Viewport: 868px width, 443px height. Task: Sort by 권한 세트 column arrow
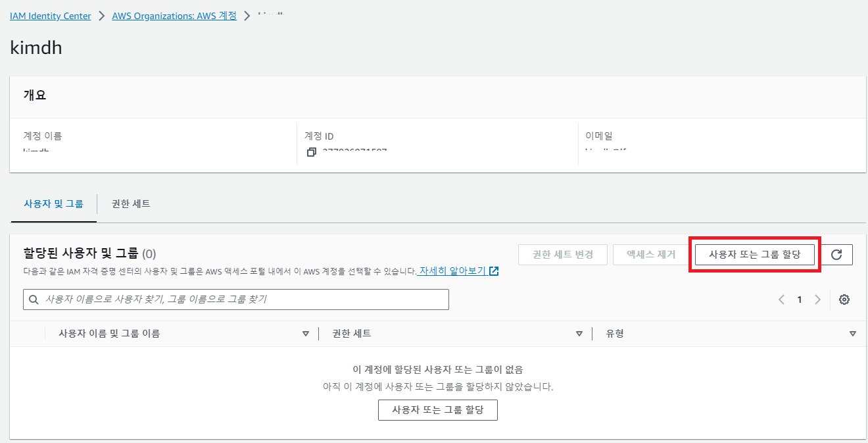(579, 334)
